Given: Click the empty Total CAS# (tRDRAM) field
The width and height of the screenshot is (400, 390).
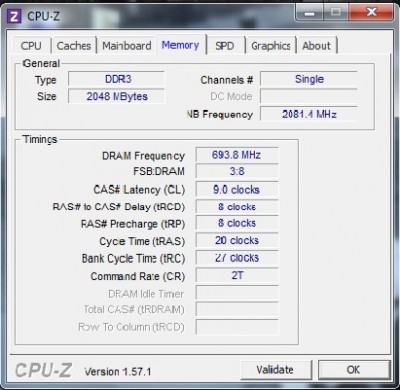Looking at the screenshot, I should click(237, 309).
